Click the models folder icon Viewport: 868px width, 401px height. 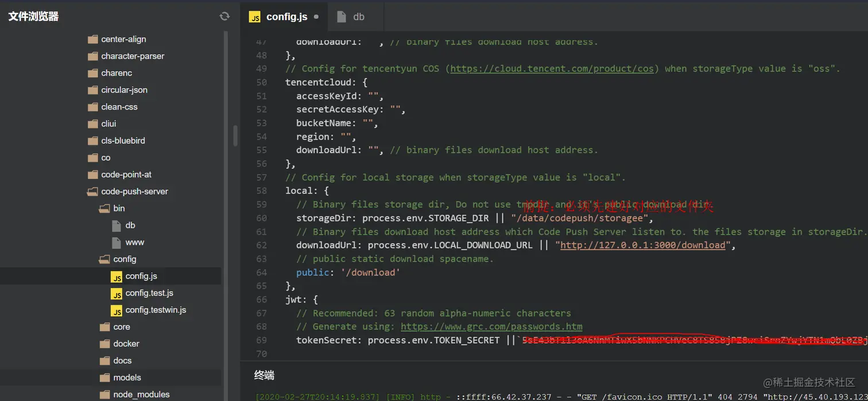[x=104, y=377]
